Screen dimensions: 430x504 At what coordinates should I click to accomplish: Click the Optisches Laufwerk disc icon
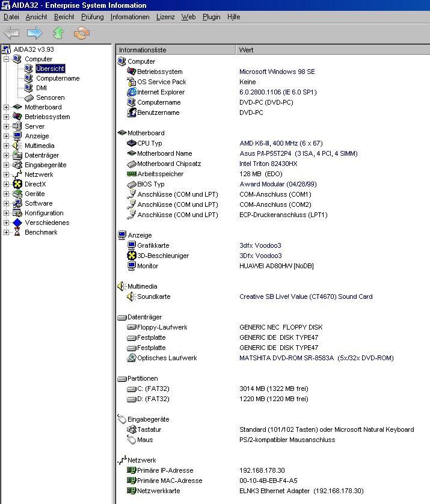pyautogui.click(x=132, y=358)
